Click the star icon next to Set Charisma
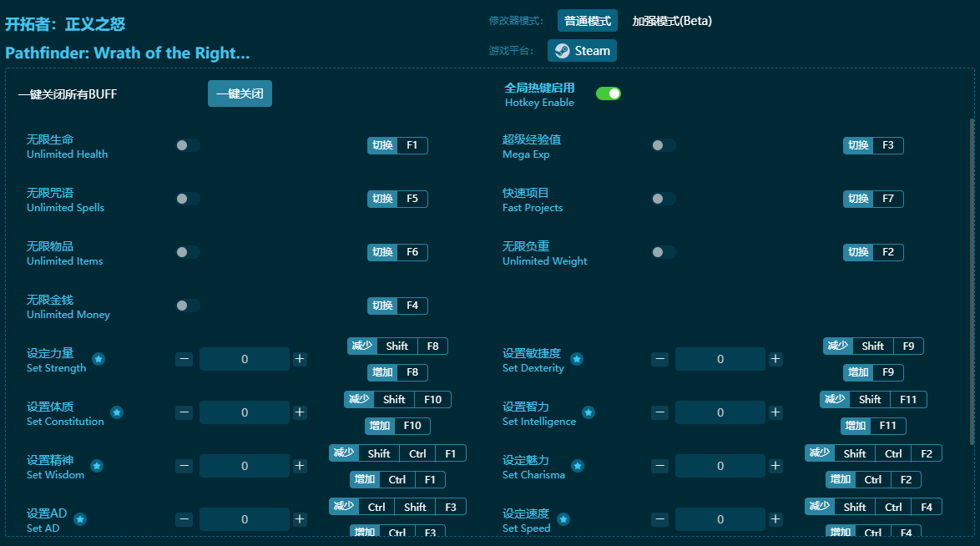This screenshot has height=546, width=980. coord(578,466)
